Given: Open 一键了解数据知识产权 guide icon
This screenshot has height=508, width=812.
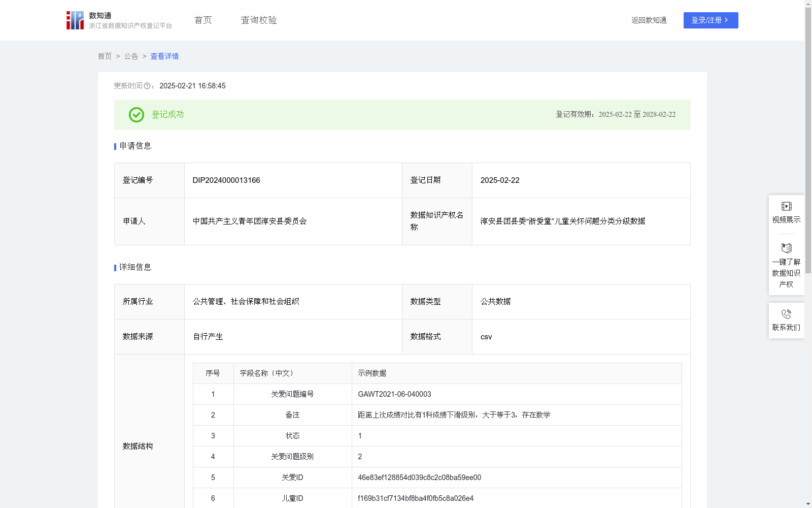Looking at the screenshot, I should click(x=786, y=248).
